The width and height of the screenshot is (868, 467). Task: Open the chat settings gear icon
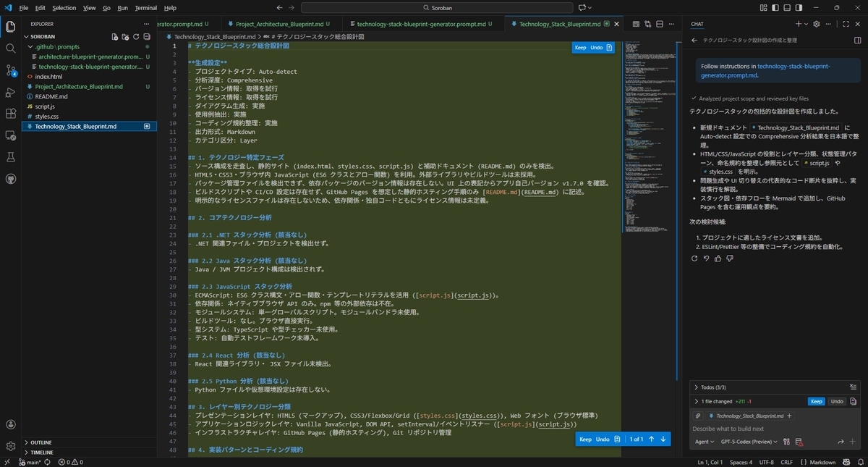(816, 24)
